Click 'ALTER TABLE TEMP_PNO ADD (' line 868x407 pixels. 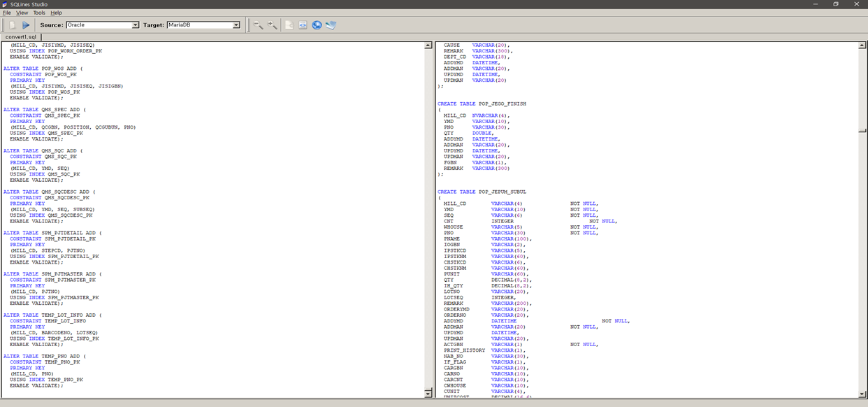[45, 356]
